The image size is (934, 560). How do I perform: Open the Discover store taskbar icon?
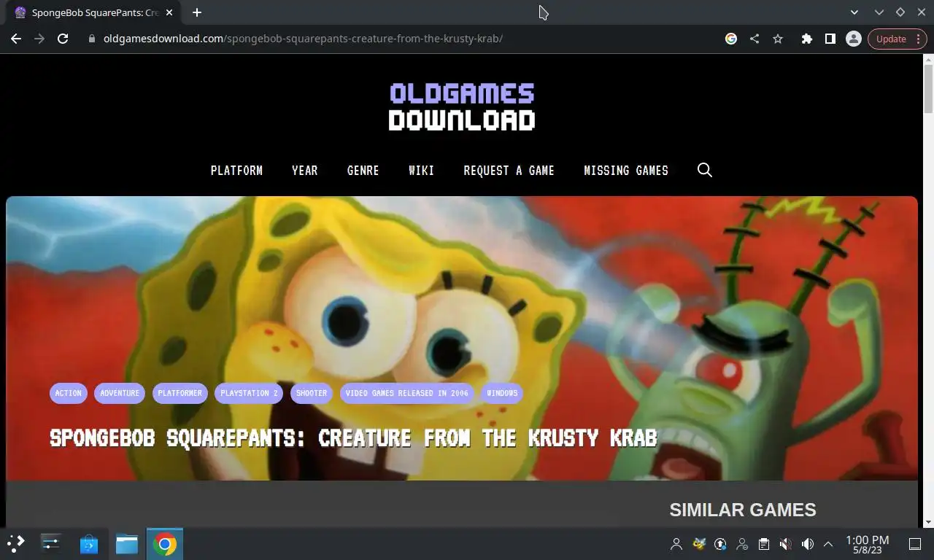point(89,543)
